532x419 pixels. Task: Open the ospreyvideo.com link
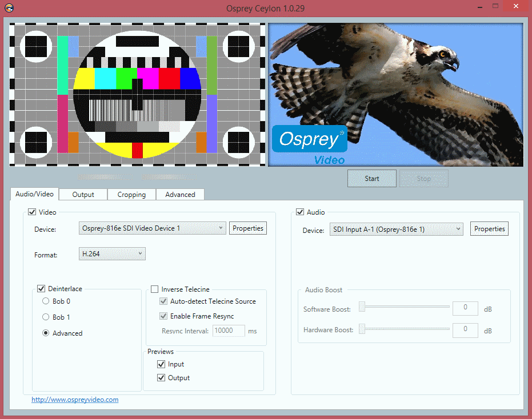coord(75,400)
